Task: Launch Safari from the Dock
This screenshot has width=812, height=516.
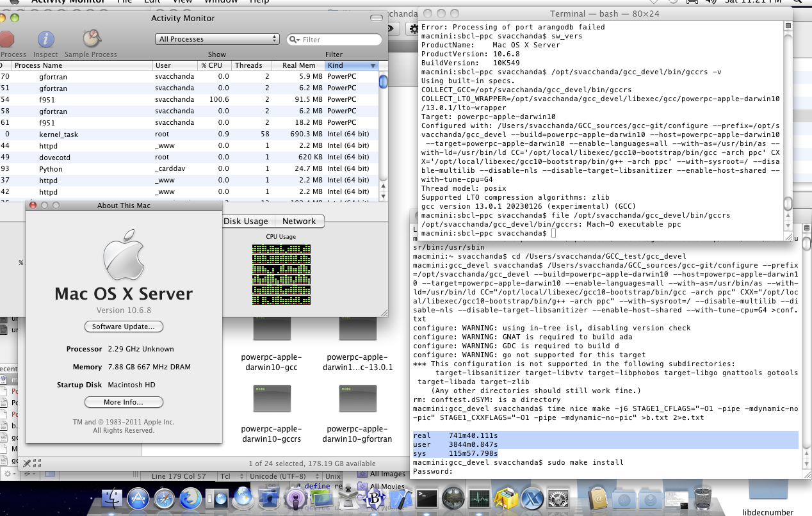Action: [165, 499]
